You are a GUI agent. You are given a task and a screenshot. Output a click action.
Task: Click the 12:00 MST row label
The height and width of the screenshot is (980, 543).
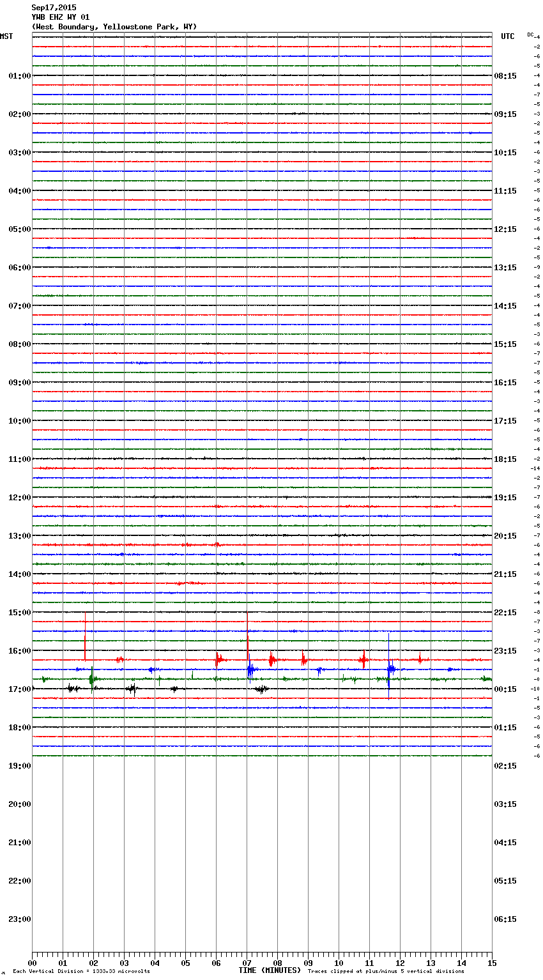(x=20, y=498)
